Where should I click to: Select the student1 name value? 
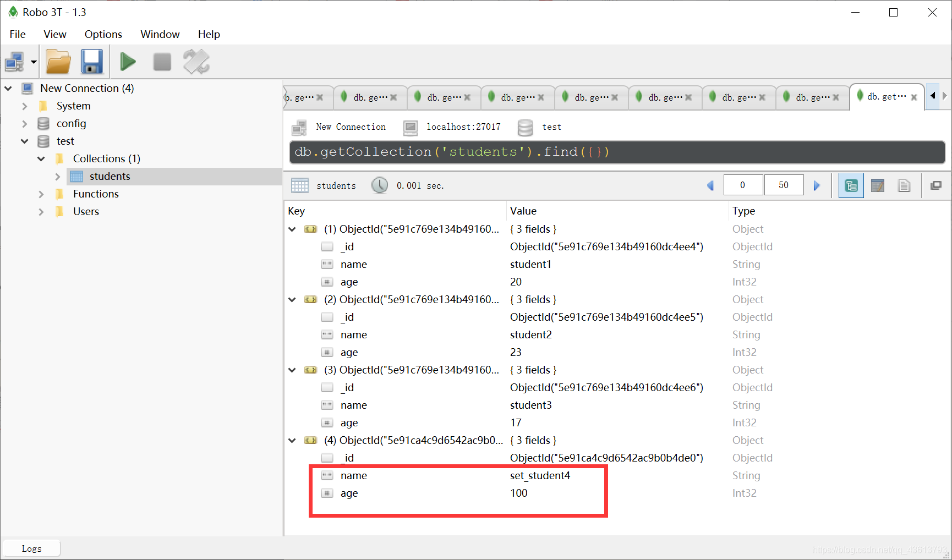point(530,264)
